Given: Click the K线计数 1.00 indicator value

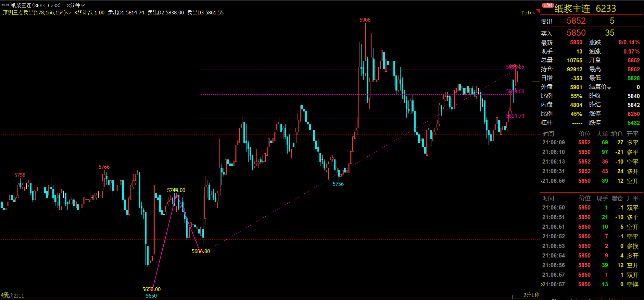Looking at the screenshot, I should tap(89, 13).
